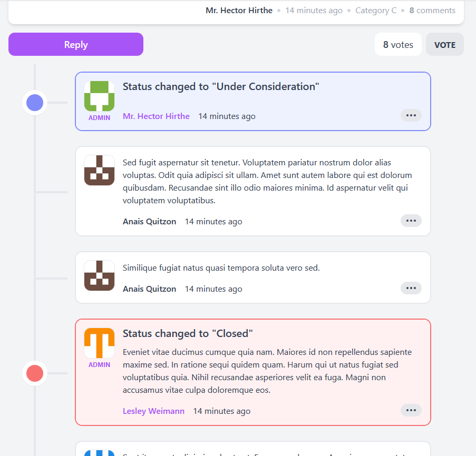Image resolution: width=476 pixels, height=456 pixels.
Task: Click the "Status changed to Closed" heading
Action: click(188, 333)
